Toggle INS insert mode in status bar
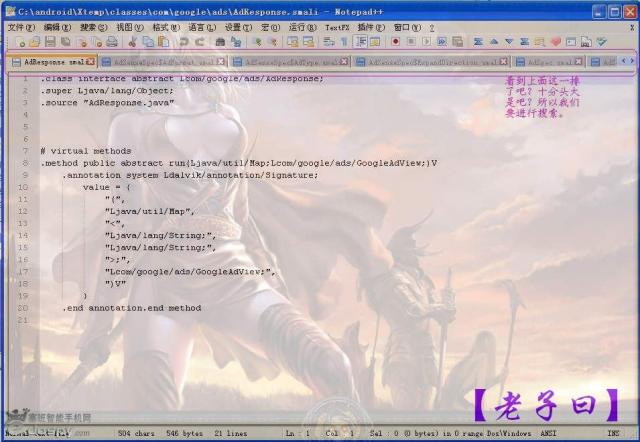The image size is (640, 442). click(x=613, y=433)
